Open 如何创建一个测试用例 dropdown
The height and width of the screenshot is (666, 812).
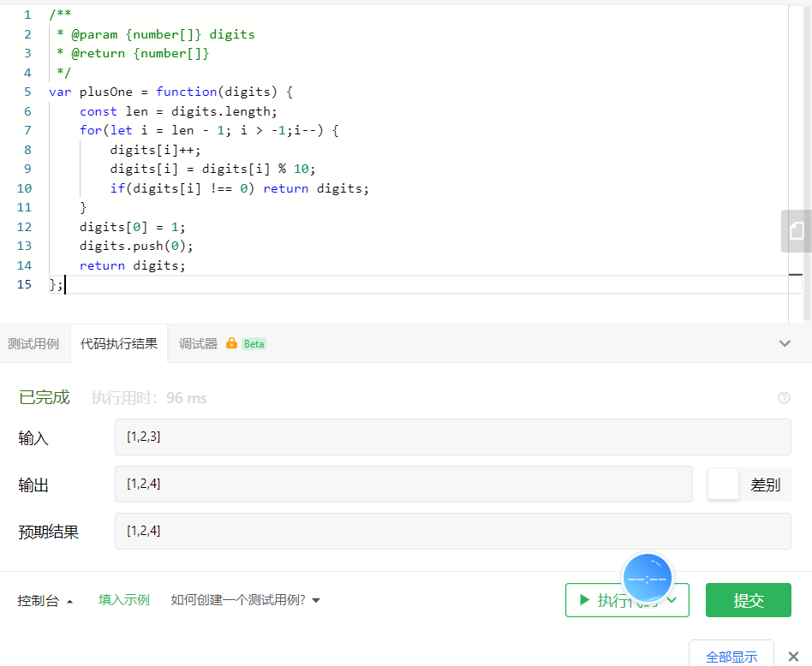click(x=246, y=600)
